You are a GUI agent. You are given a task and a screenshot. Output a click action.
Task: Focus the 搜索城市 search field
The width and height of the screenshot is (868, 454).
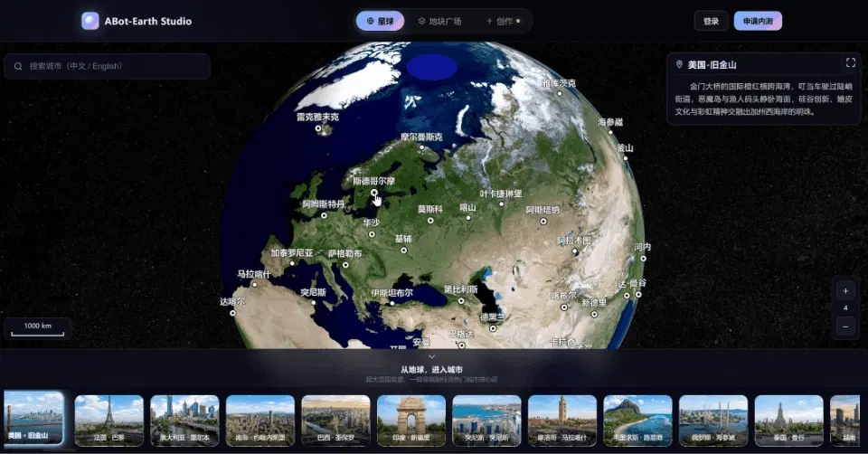click(107, 66)
